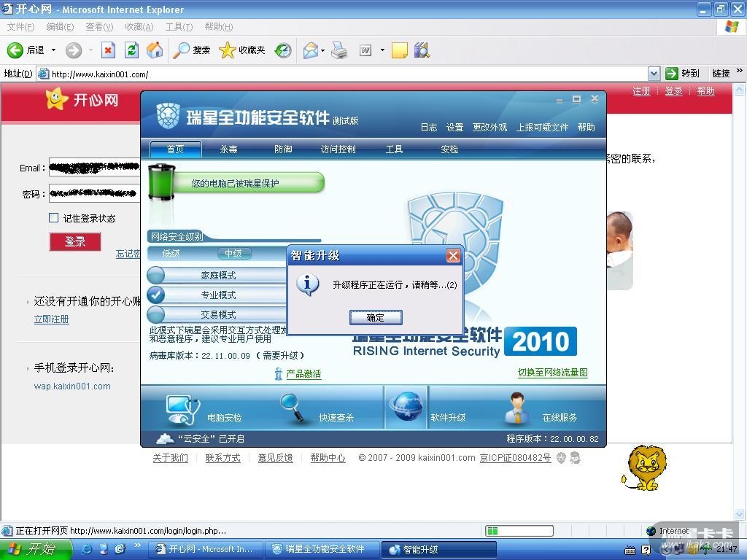Open 上报可疑文件 in Rising header
This screenshot has width=747, height=560.
click(542, 127)
